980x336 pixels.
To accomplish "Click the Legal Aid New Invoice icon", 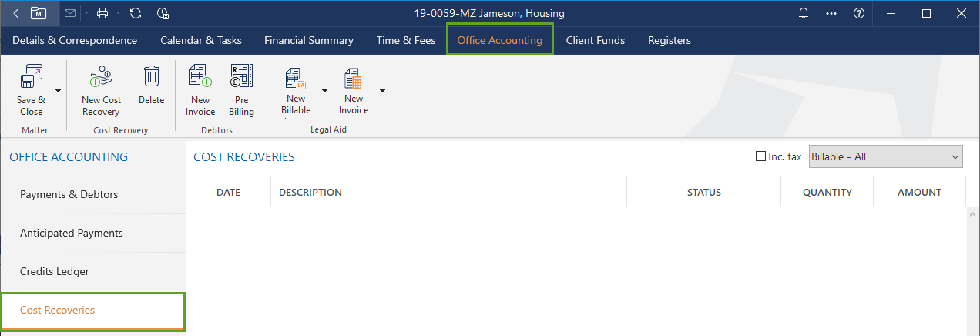I will 354,79.
